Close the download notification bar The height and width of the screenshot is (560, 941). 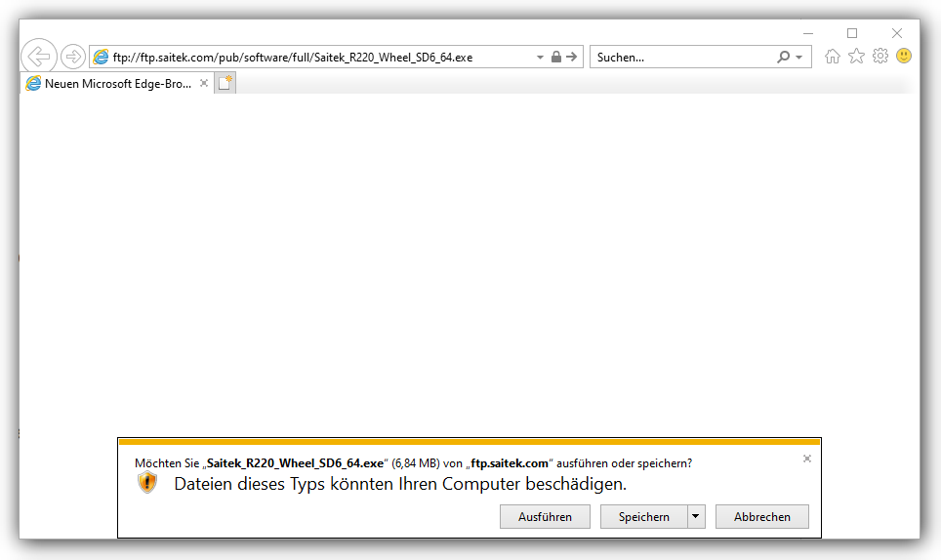point(807,459)
